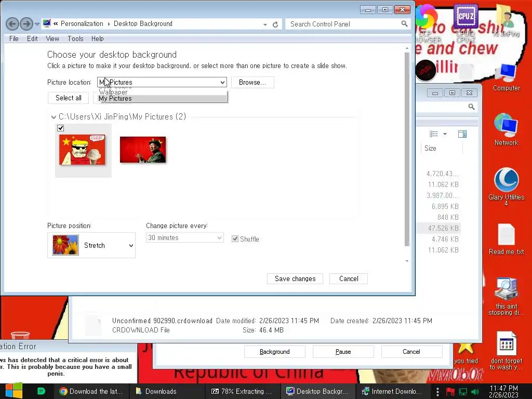
Task: Open the Read me.txt desktop file
Action: click(506, 239)
